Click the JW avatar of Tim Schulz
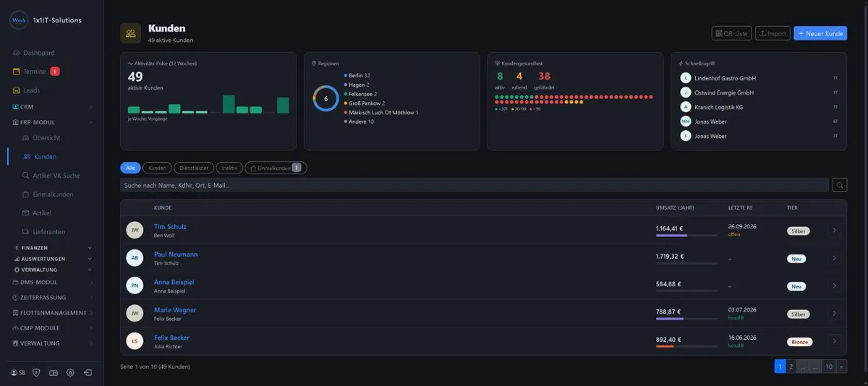Screen dimensions: 868x386 135,230
